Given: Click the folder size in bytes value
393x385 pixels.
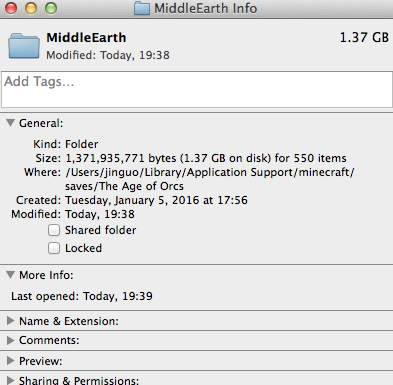Looking at the screenshot, I should coord(206,158).
